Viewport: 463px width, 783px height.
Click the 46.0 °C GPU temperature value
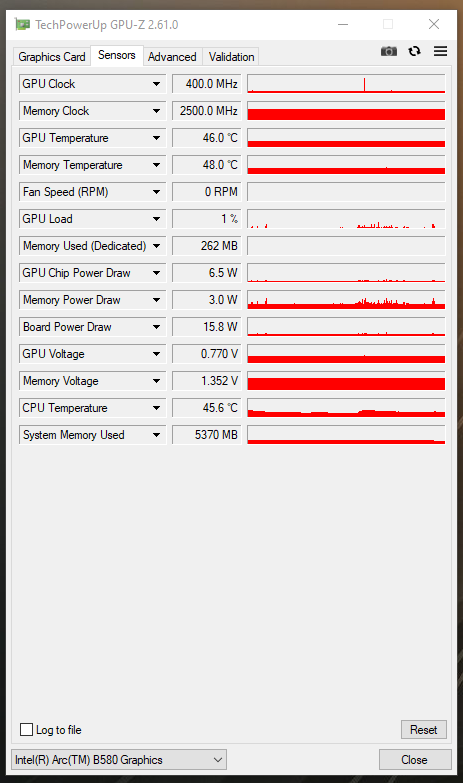(x=207, y=138)
